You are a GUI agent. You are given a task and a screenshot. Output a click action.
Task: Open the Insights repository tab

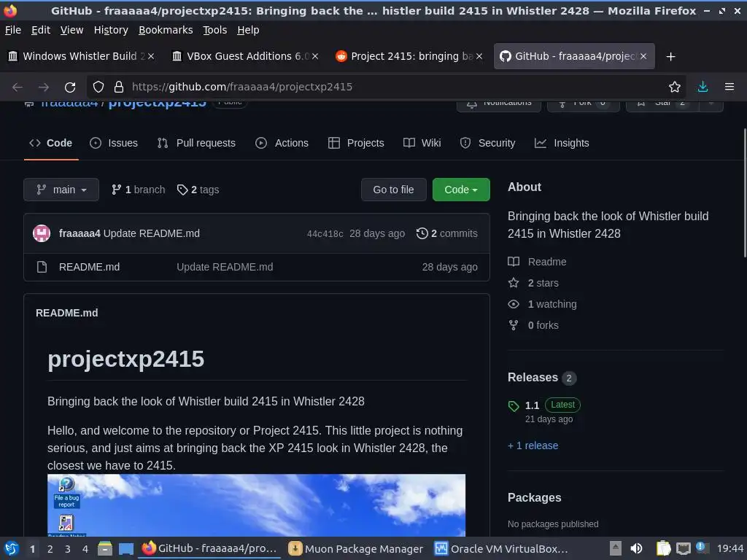tap(562, 143)
